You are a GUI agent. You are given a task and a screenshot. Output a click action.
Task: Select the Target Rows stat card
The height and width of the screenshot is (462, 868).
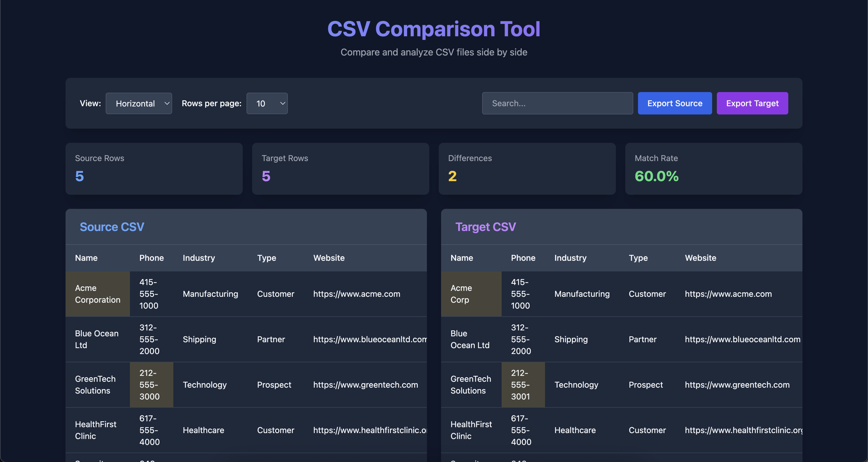coord(340,168)
